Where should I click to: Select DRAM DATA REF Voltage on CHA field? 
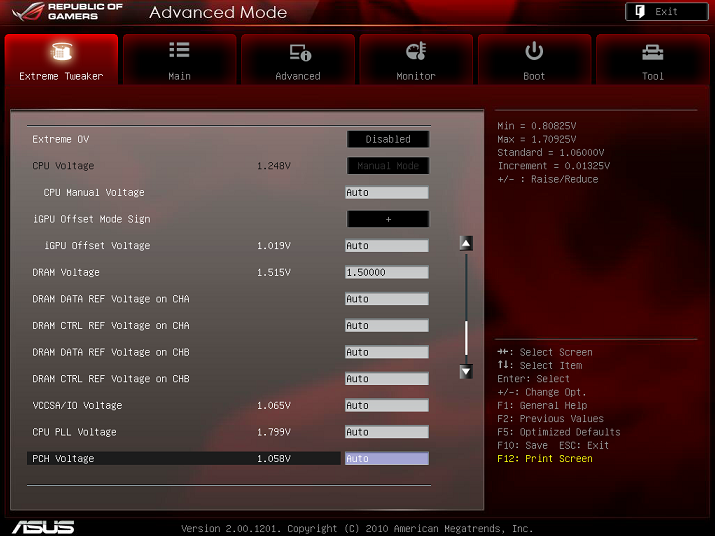click(x=387, y=299)
